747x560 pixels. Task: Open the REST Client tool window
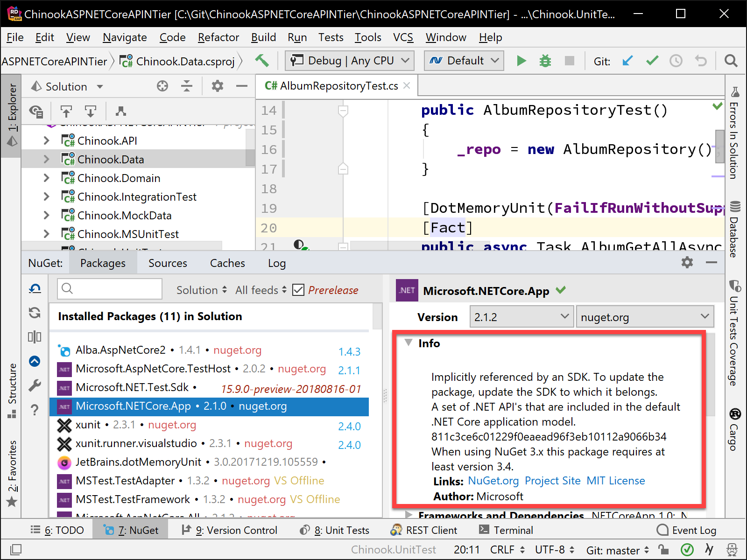coord(424,530)
